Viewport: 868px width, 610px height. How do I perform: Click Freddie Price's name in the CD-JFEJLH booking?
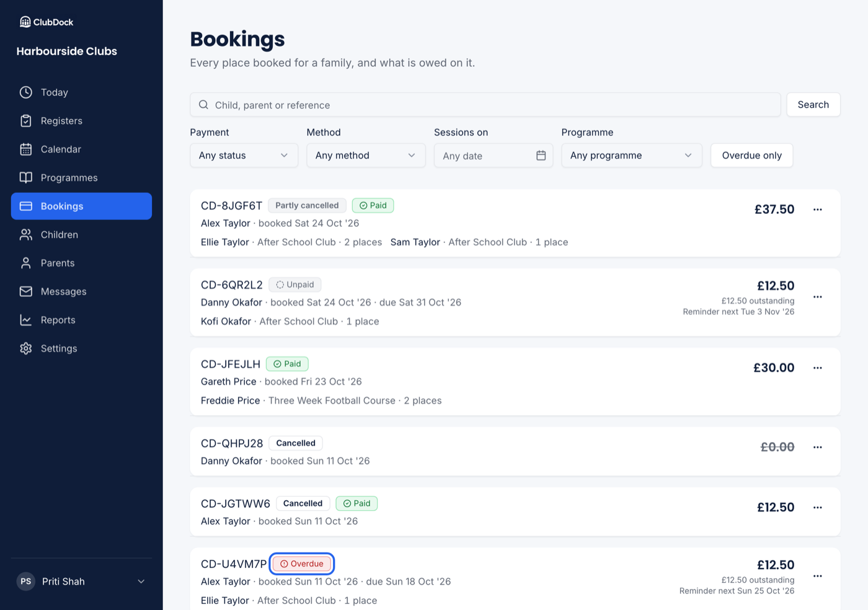(x=231, y=401)
